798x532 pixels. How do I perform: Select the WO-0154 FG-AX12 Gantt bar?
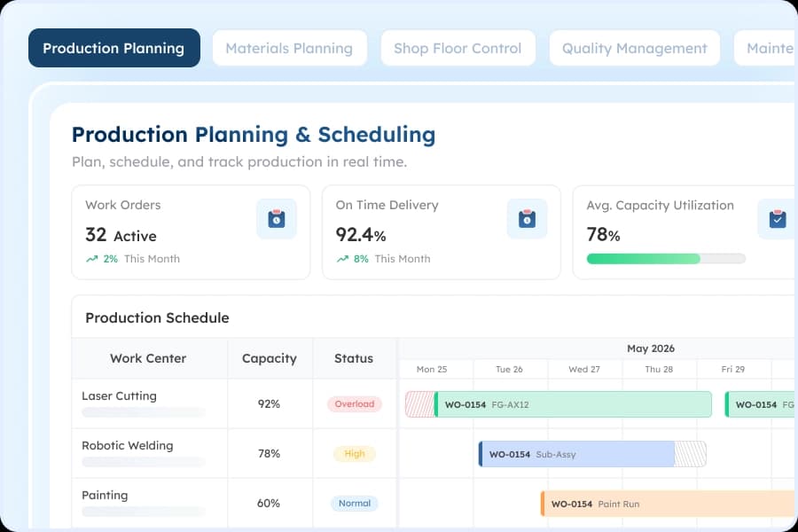[573, 404]
